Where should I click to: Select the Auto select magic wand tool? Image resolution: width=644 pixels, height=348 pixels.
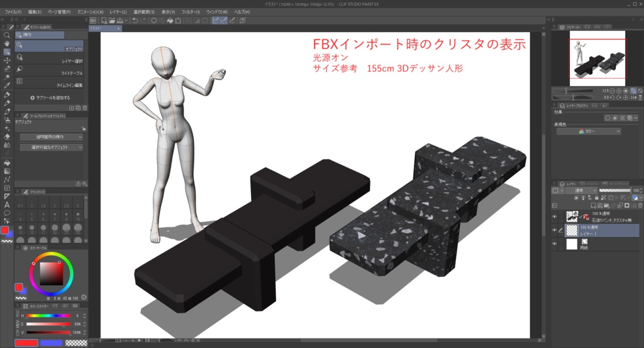[x=6, y=77]
